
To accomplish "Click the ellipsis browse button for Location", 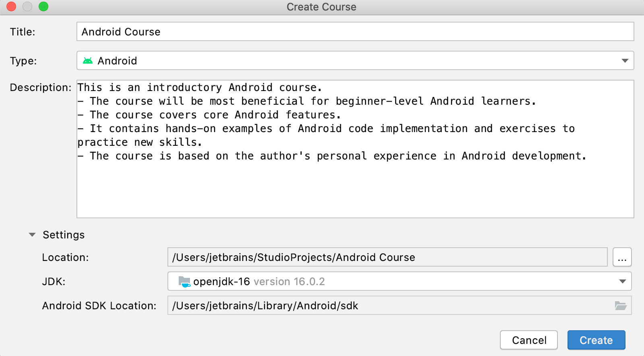I will click(622, 257).
